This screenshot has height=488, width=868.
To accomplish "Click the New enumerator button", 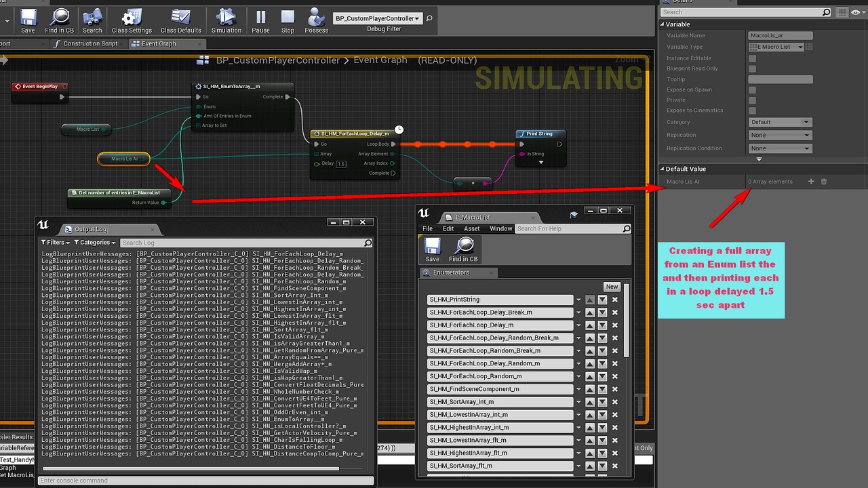I will coord(612,287).
